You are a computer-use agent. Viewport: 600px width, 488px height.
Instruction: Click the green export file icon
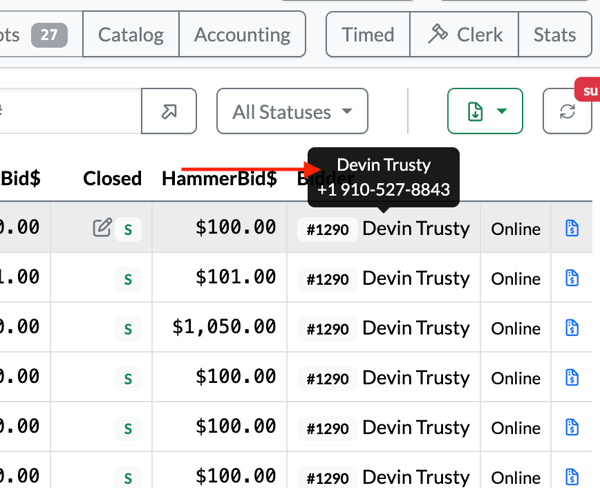click(475, 112)
